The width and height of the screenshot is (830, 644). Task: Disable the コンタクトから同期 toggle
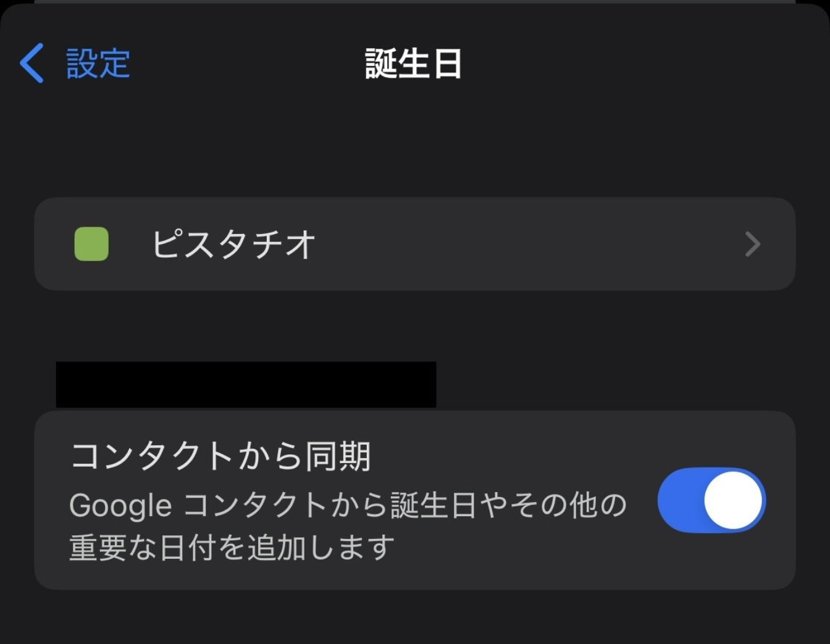tap(711, 500)
